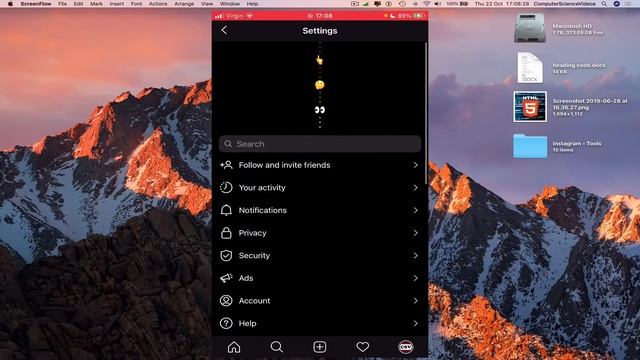640x360 pixels.
Task: Expand Follow and invite friends chevron
Action: [x=415, y=165]
